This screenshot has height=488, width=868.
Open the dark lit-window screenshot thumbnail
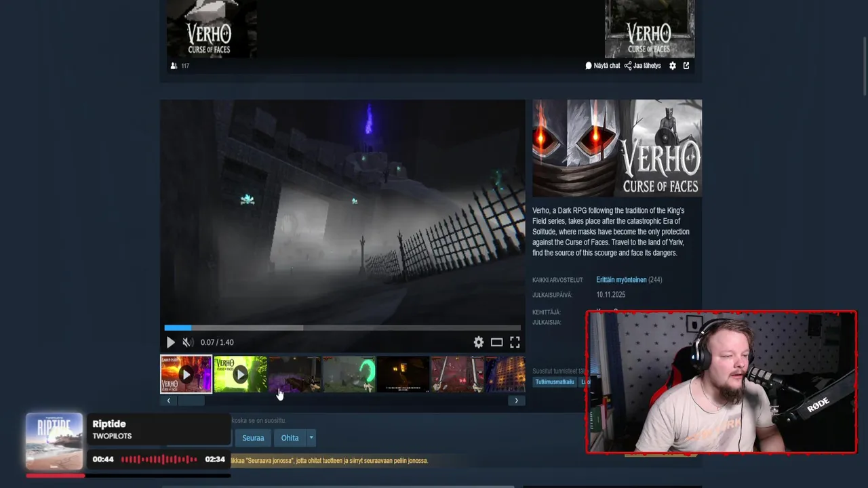(403, 374)
